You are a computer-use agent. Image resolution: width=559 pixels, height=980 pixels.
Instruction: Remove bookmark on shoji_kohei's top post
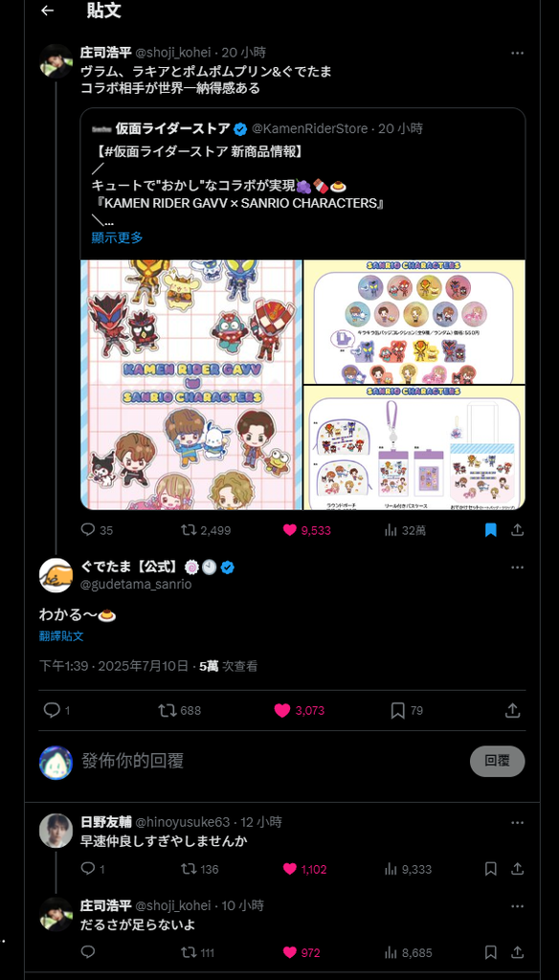(x=491, y=530)
